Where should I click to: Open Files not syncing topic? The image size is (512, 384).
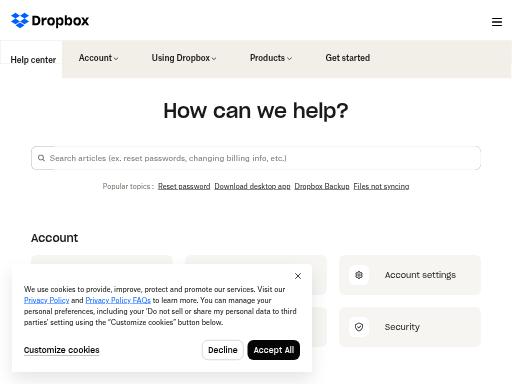click(381, 186)
